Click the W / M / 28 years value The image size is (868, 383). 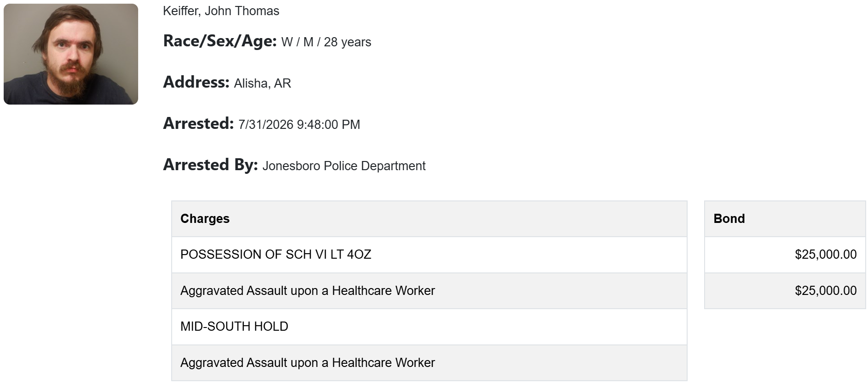[326, 42]
